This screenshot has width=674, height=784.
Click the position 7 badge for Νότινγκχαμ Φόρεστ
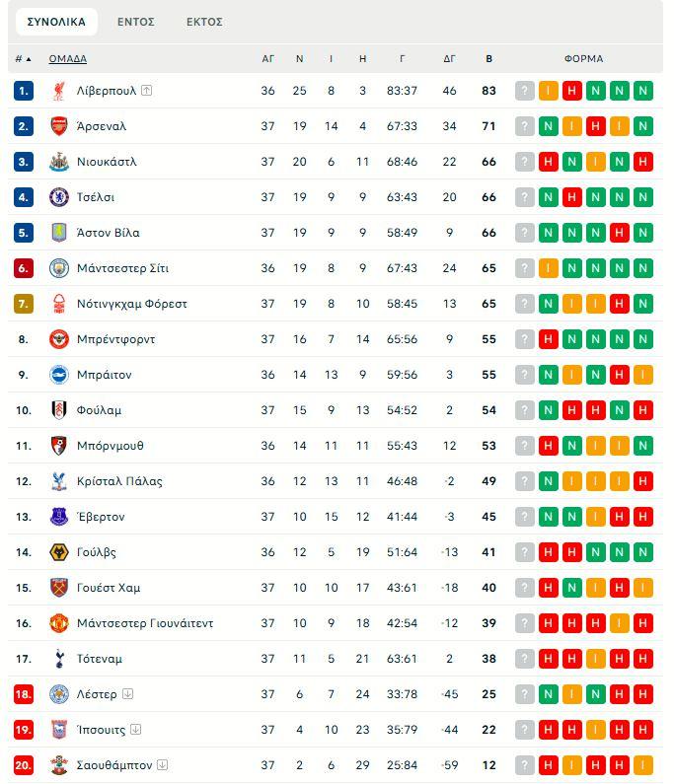tap(24, 304)
